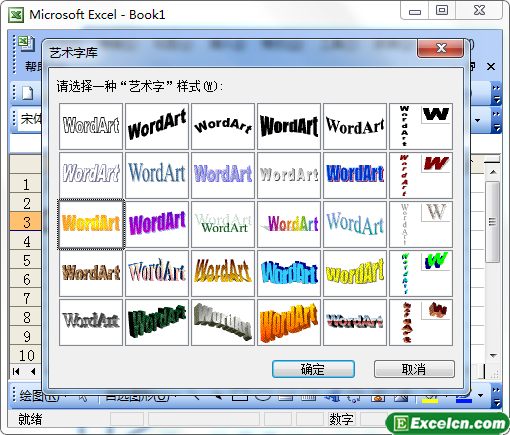This screenshot has width=510, height=435.
Task: Click the New blank document icon
Action: tap(27, 93)
